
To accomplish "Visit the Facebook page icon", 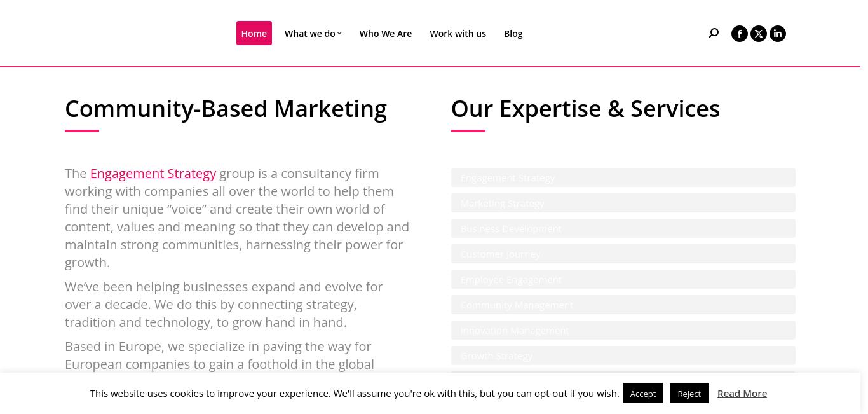I will [x=740, y=34].
